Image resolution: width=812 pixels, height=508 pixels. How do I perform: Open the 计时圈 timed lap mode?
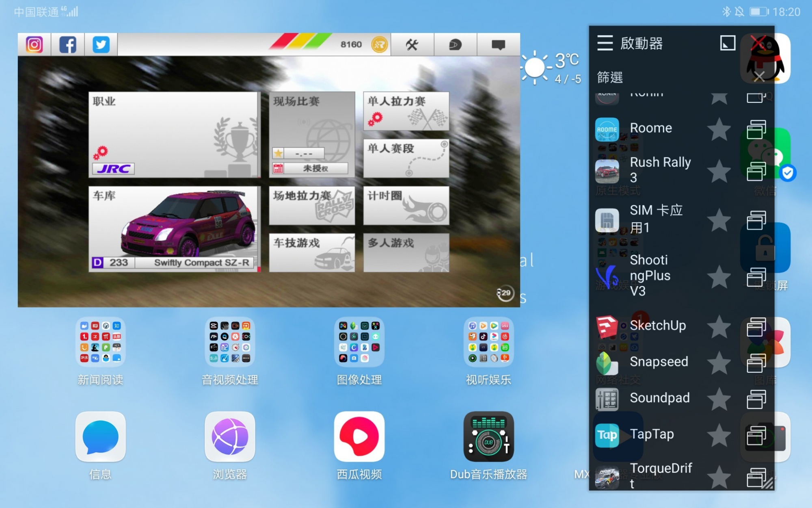406,206
